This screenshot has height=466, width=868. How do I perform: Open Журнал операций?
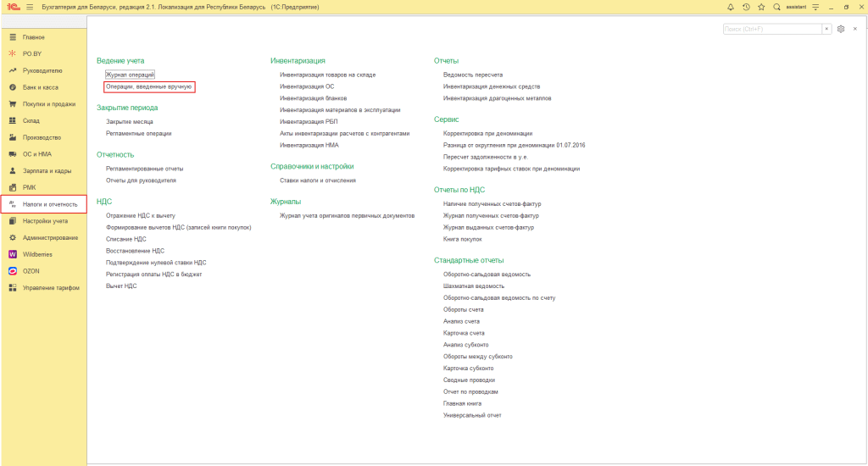[x=130, y=75]
